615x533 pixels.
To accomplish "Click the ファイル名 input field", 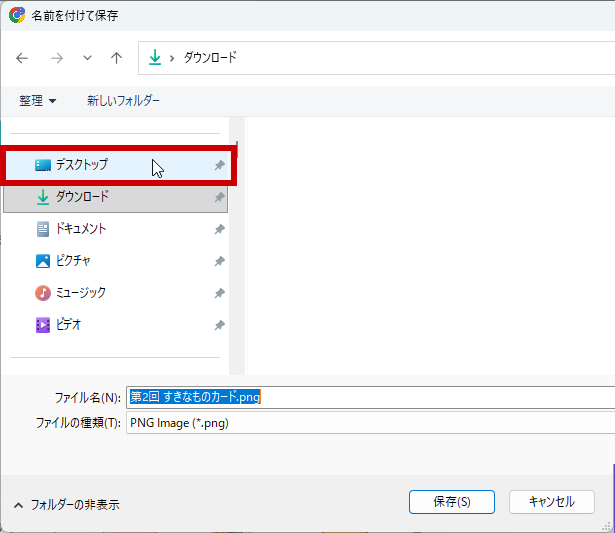I will tap(371, 397).
